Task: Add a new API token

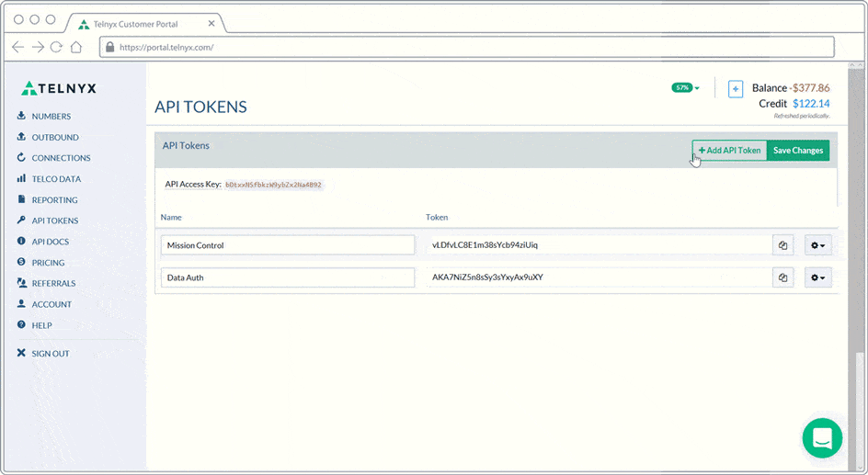Action: 729,151
